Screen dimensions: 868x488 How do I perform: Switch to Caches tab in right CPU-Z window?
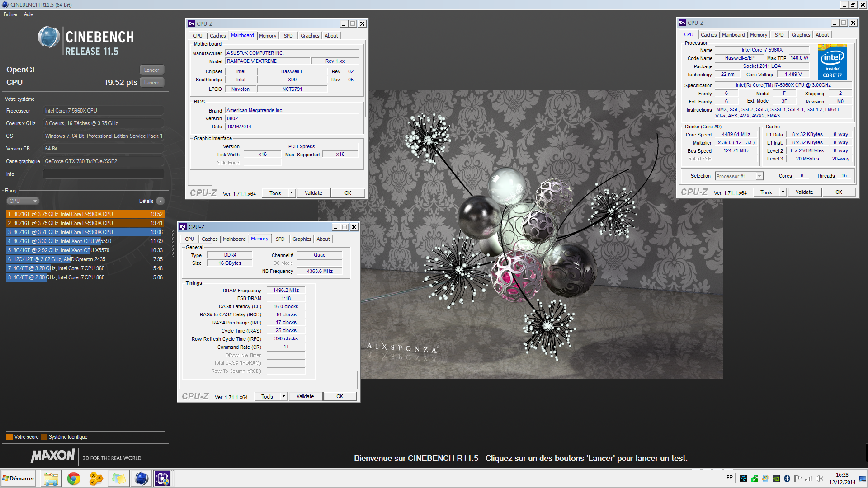coord(708,35)
